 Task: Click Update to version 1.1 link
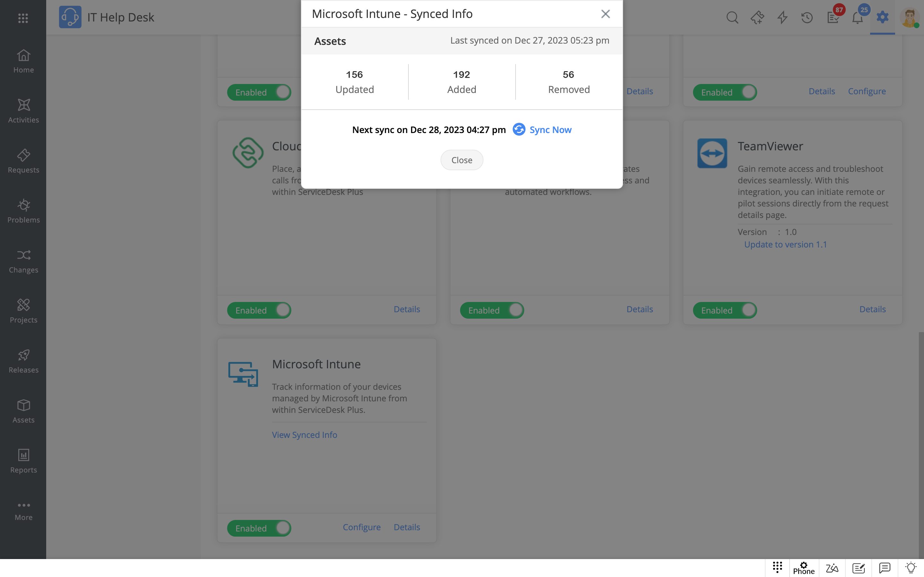[x=785, y=244]
